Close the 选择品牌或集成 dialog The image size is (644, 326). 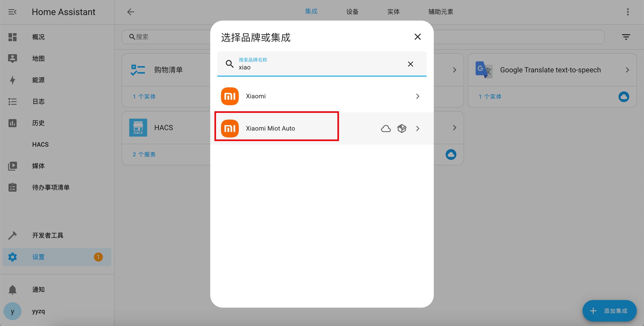click(x=417, y=37)
